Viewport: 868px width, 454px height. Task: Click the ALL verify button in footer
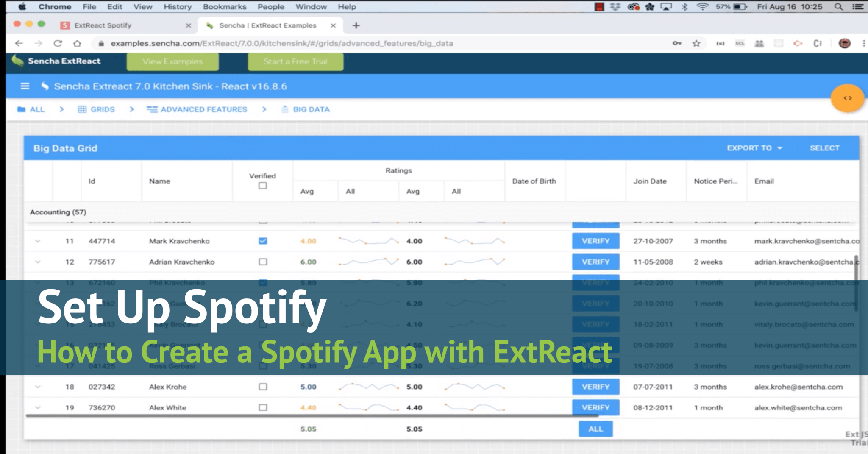(595, 429)
